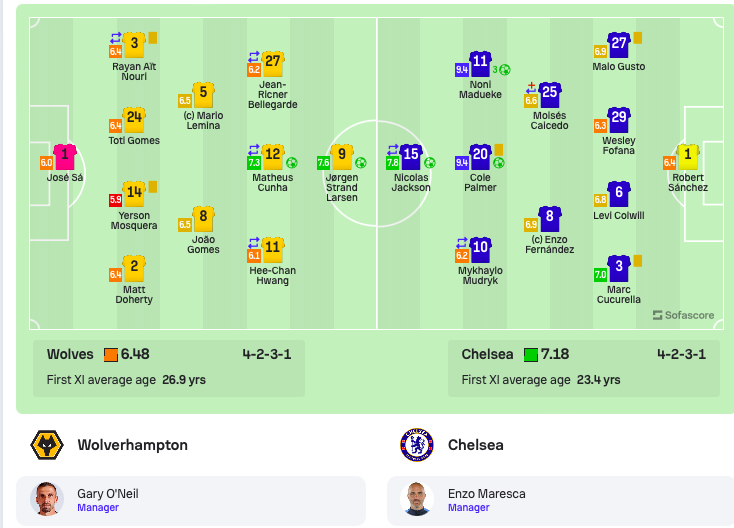Click the Wolves orange rating color square

tap(111, 355)
